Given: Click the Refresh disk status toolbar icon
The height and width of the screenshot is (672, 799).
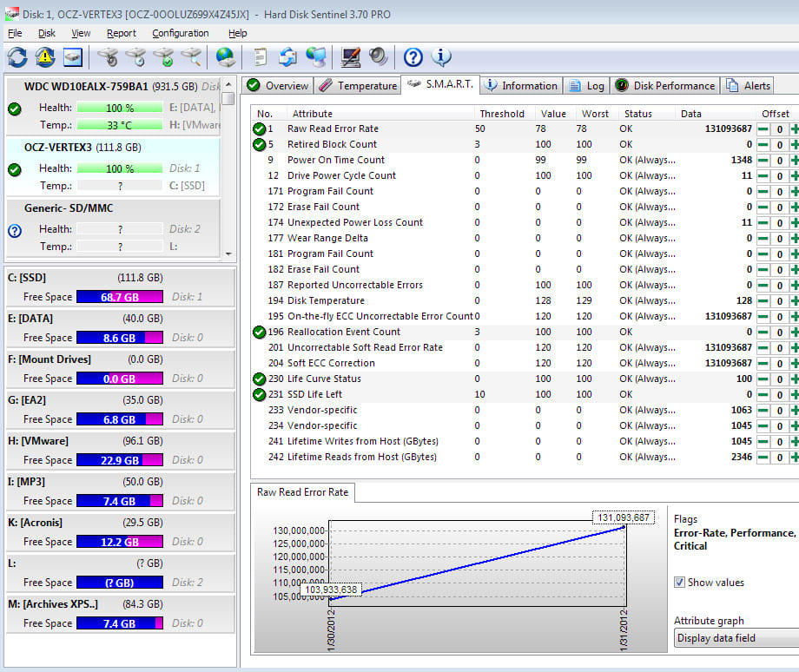Looking at the screenshot, I should [x=17, y=57].
